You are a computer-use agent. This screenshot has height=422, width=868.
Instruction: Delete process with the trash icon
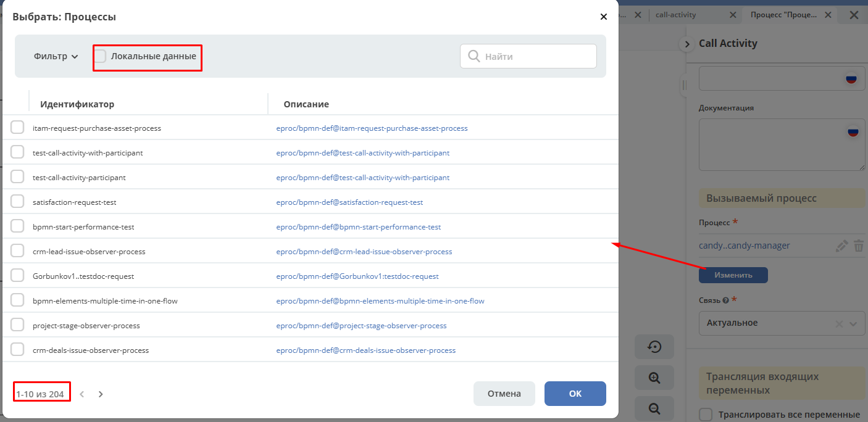[858, 246]
